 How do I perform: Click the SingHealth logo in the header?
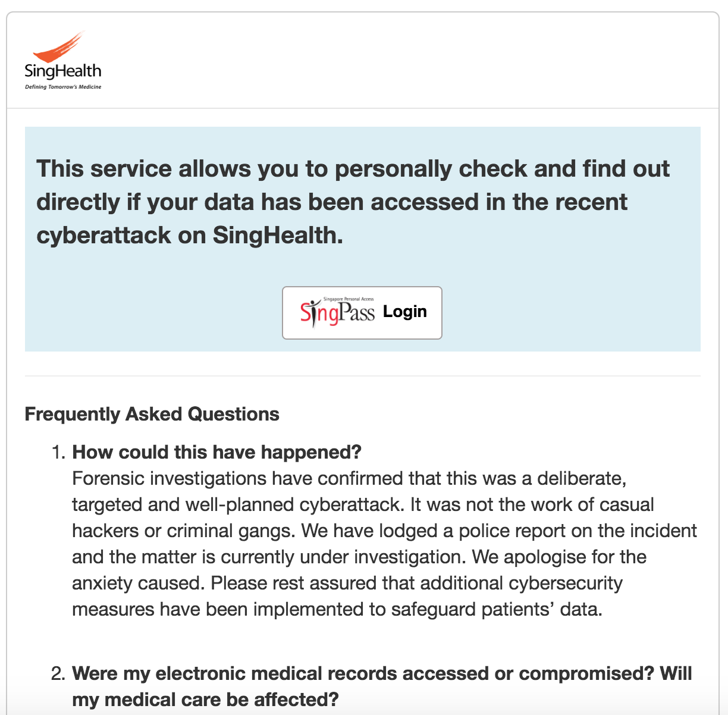(63, 60)
